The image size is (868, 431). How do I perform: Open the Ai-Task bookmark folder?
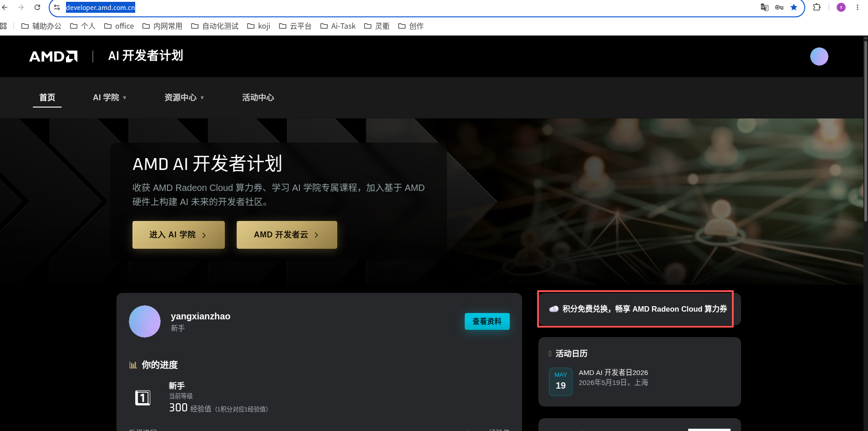338,26
